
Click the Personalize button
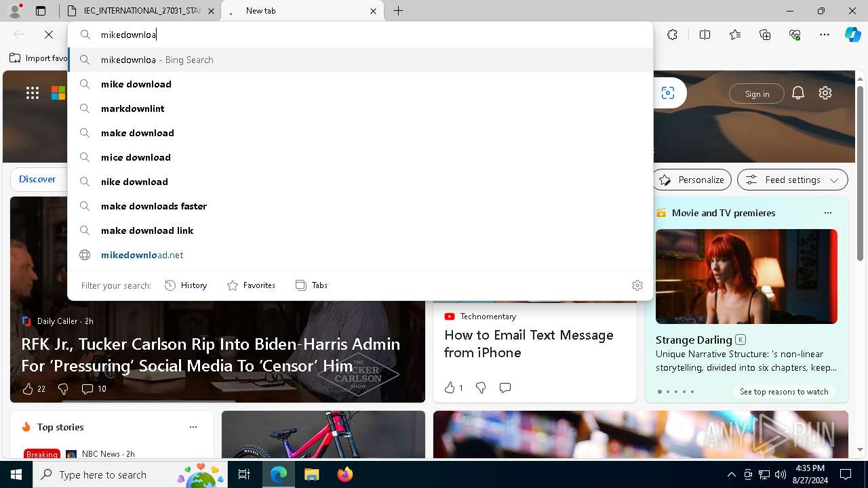692,180
